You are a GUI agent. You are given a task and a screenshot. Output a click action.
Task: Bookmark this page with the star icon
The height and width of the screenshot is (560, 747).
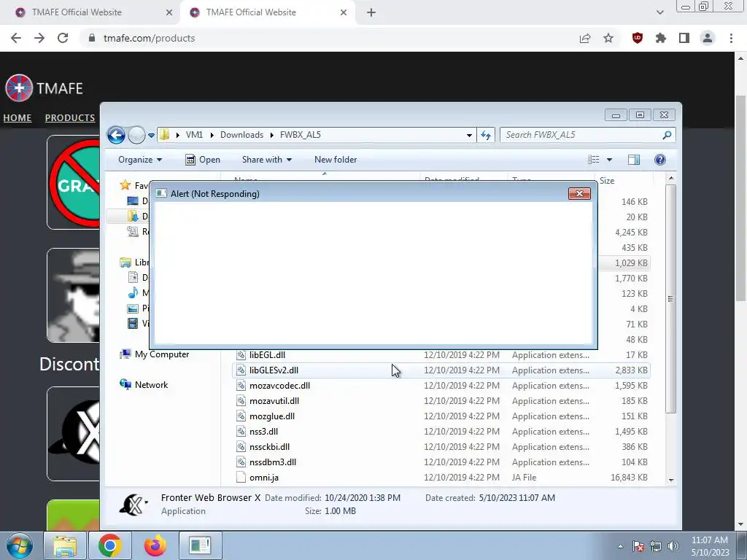(608, 38)
